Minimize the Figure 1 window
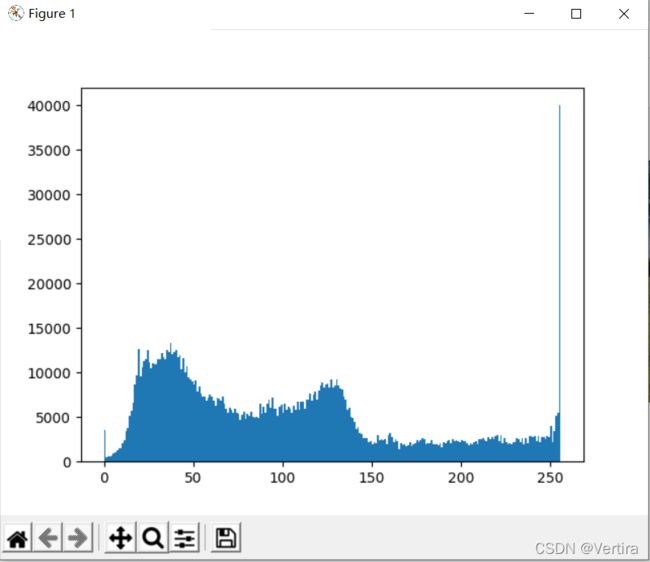 [x=529, y=14]
